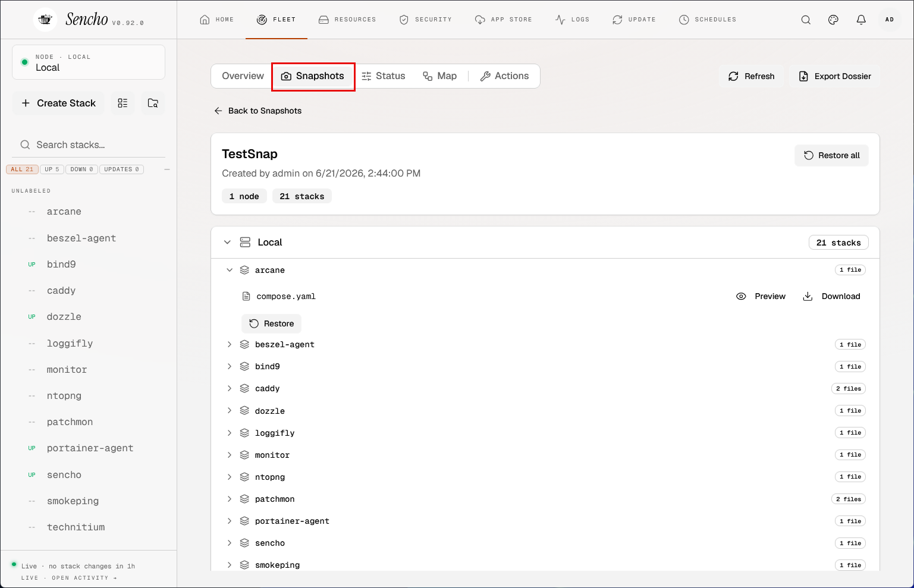This screenshot has width=914, height=588.
Task: Expand the dozzle stack row
Action: (x=230, y=411)
